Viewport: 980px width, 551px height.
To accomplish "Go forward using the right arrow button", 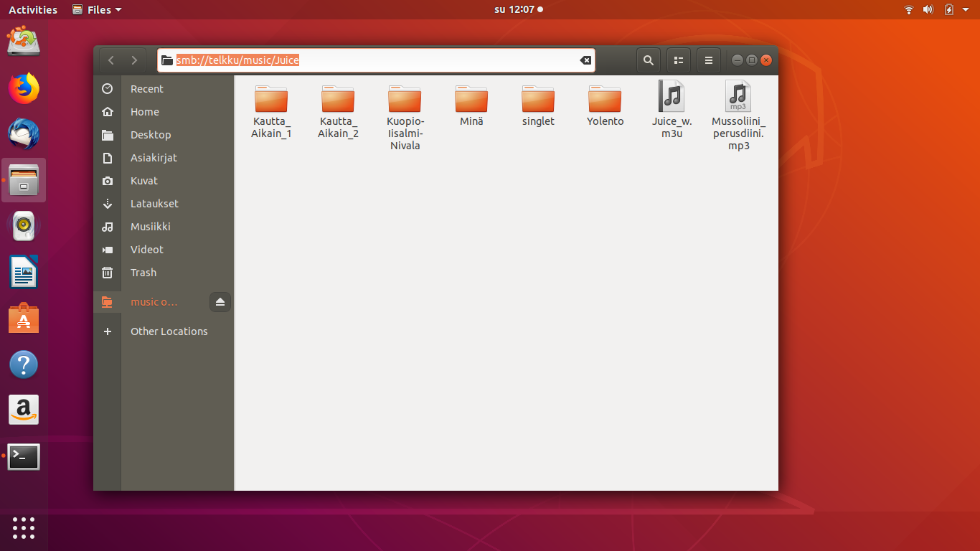I will click(x=134, y=60).
